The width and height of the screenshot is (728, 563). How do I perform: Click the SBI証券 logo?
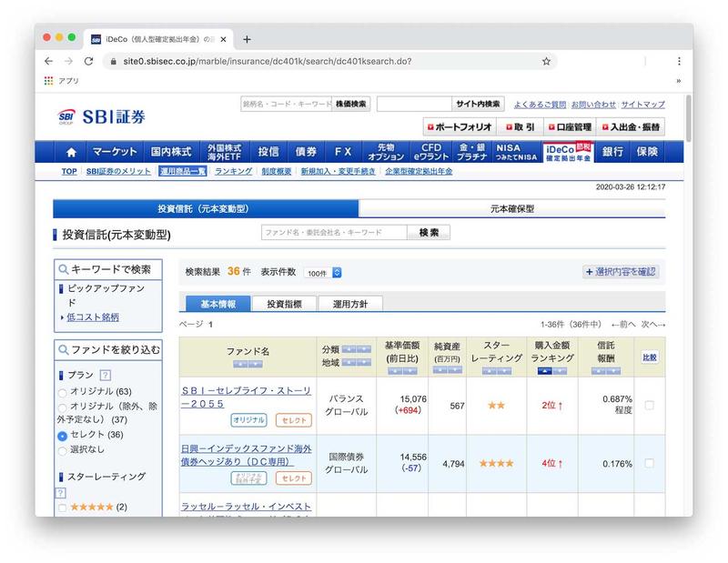click(102, 116)
